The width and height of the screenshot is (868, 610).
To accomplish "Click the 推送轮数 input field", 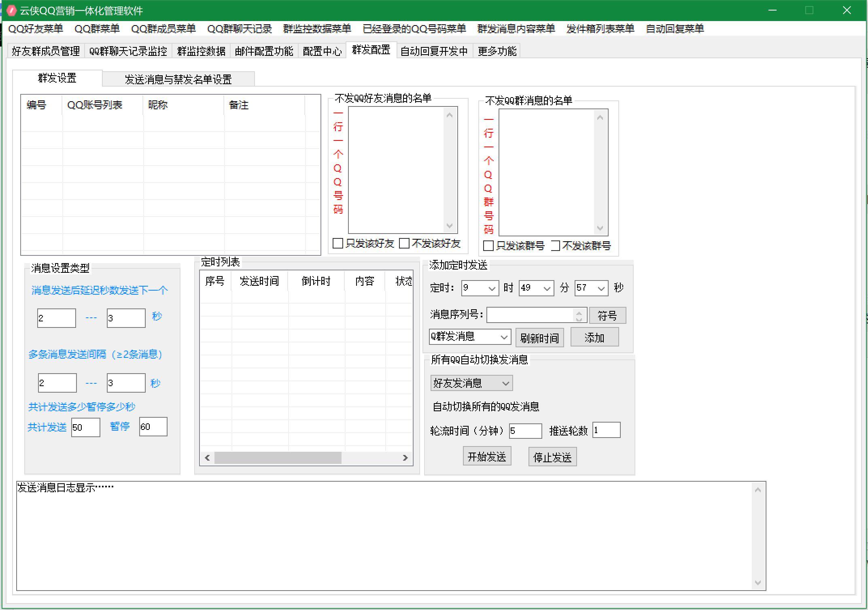I will tap(606, 430).
